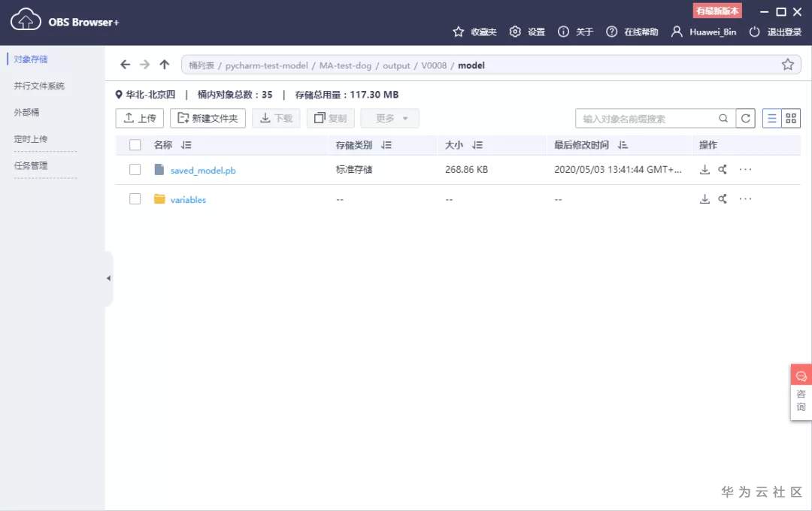
Task: Check the saved_model.pb checkbox
Action: click(135, 169)
